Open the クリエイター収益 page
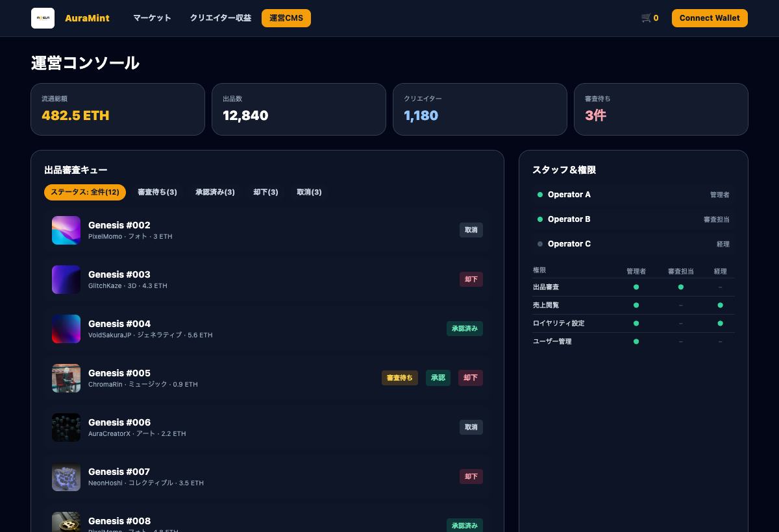This screenshot has width=779, height=532. (221, 18)
